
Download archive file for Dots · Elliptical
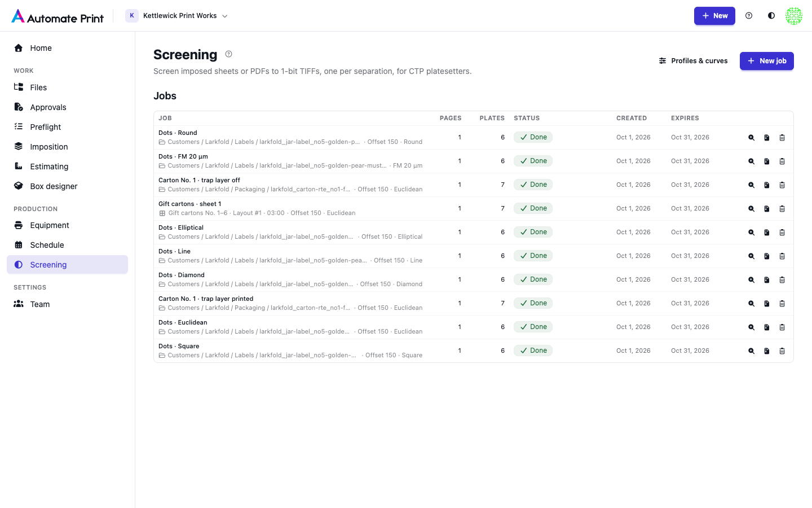tap(767, 233)
